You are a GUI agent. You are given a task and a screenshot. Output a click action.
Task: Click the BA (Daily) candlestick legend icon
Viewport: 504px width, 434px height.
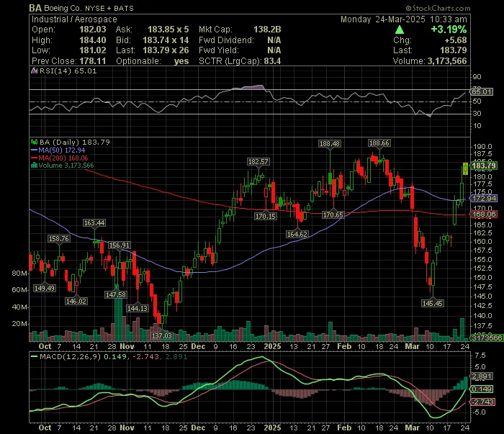tap(34, 142)
